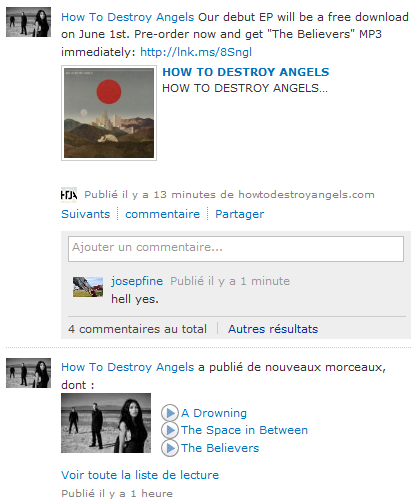Click the band avatar on first post

point(28,22)
